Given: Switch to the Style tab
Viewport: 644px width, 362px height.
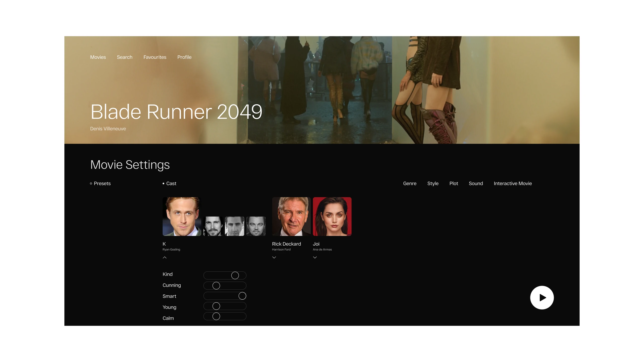Looking at the screenshot, I should [x=433, y=184].
